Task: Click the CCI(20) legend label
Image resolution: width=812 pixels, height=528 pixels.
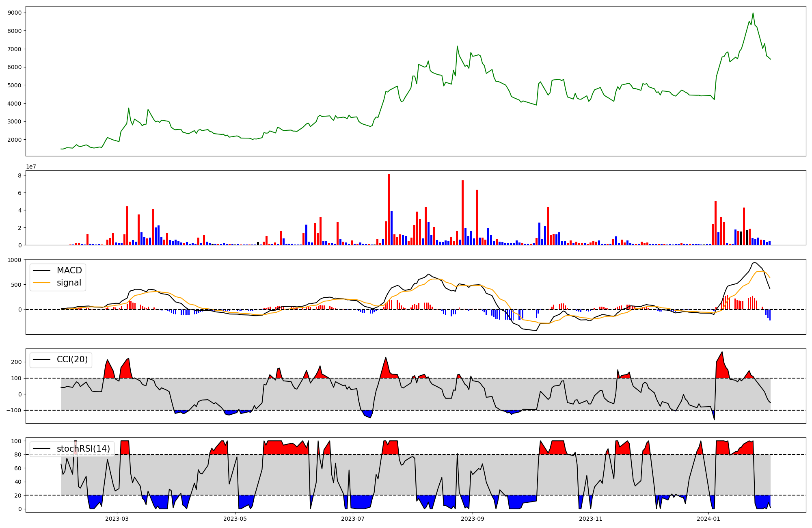Action: tap(72, 359)
